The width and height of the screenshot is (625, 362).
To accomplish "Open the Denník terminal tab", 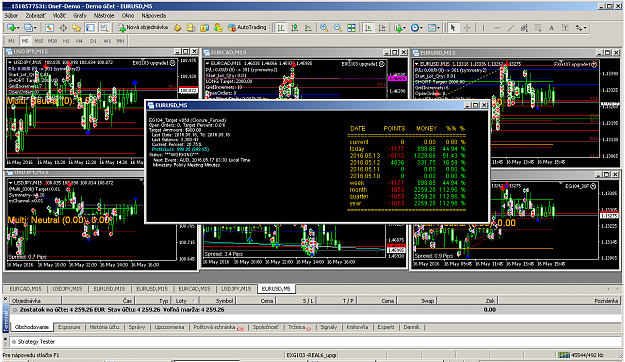I will click(x=411, y=327).
